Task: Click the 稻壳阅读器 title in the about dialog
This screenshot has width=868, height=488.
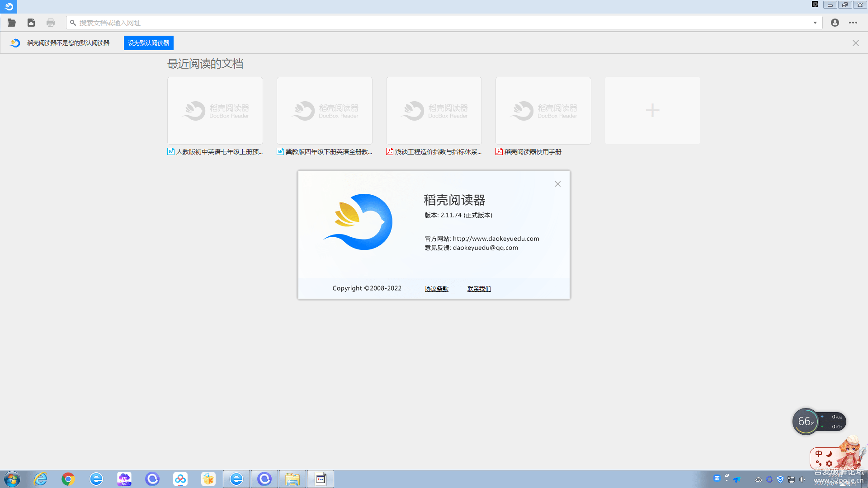Action: click(x=454, y=200)
